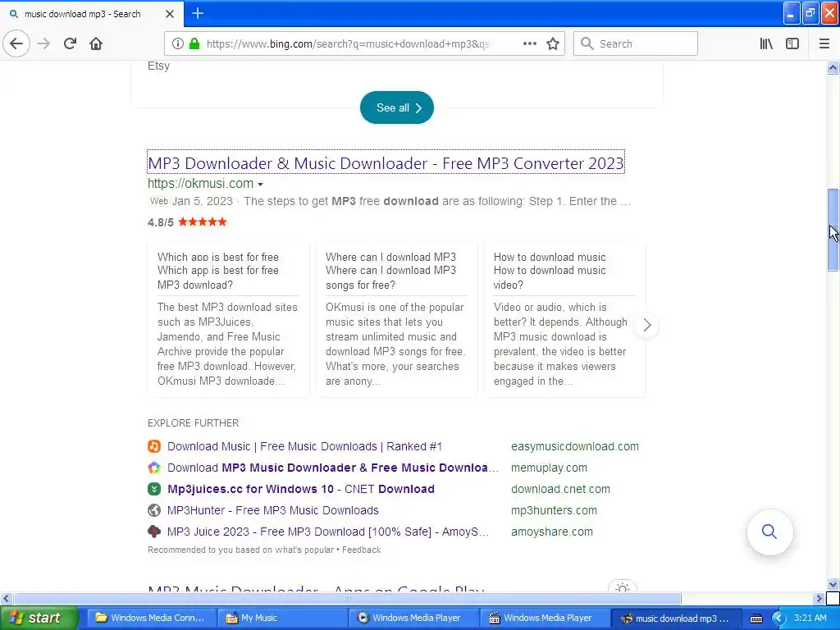
Task: Click the Google Play downloader result title
Action: [316, 589]
